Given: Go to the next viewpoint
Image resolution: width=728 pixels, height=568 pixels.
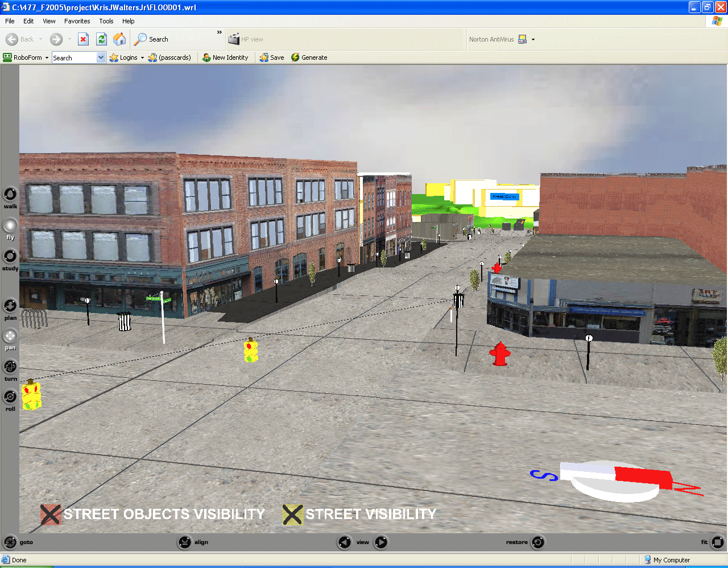Looking at the screenshot, I should (x=381, y=542).
